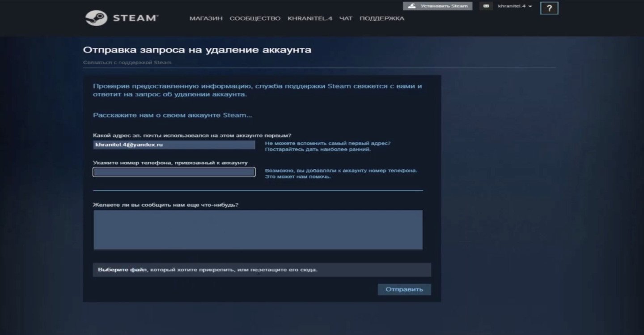Open the envelope notifications icon
The height and width of the screenshot is (335, 644).
click(486, 6)
